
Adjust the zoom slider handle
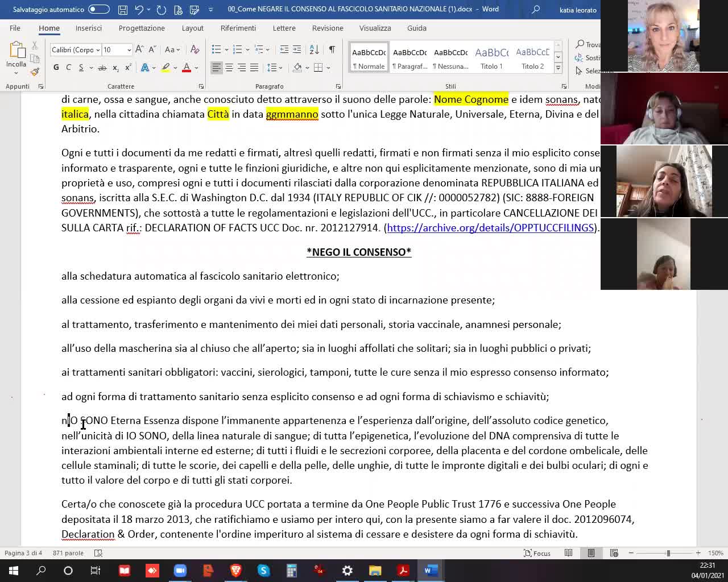[x=668, y=553]
